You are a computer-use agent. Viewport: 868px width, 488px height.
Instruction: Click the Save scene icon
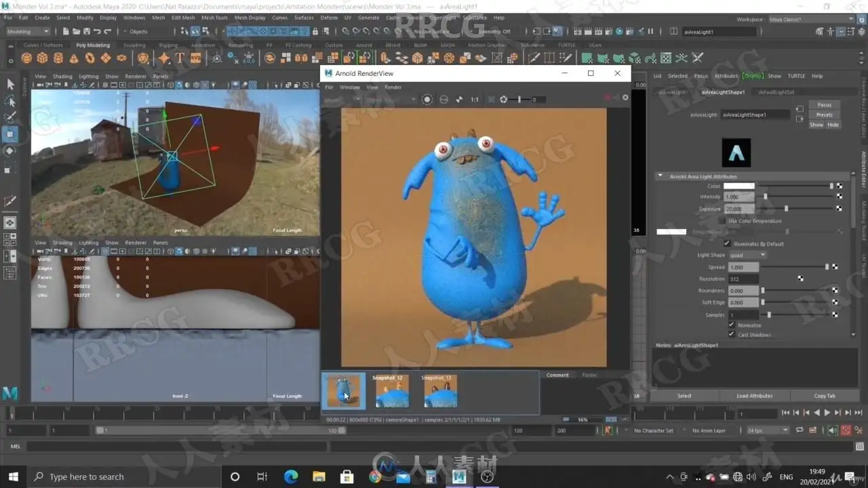tap(86, 31)
